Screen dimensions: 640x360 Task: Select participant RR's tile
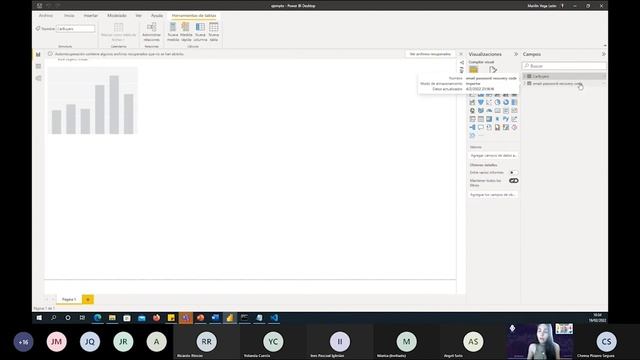coord(207,342)
